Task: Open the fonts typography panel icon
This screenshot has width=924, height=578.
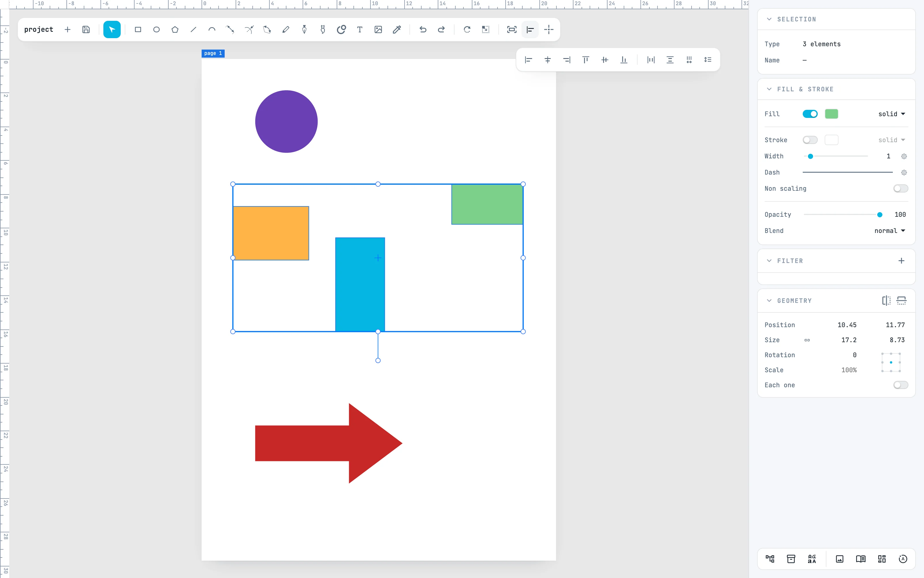Action: (812, 559)
